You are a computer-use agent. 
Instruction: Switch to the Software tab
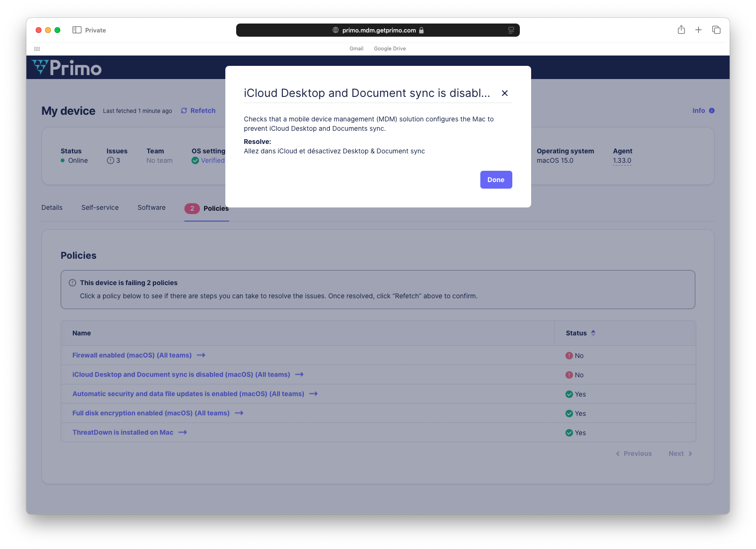(151, 207)
